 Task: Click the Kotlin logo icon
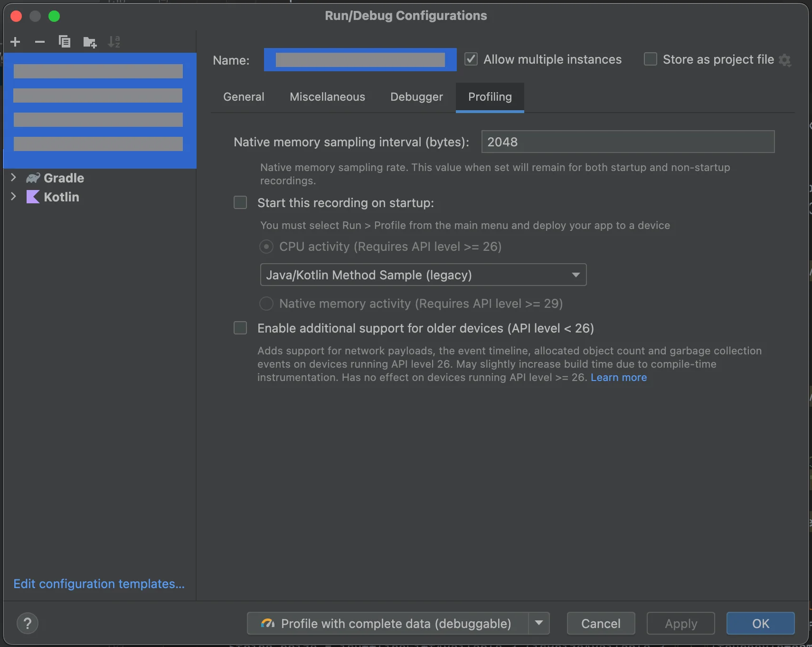33,197
